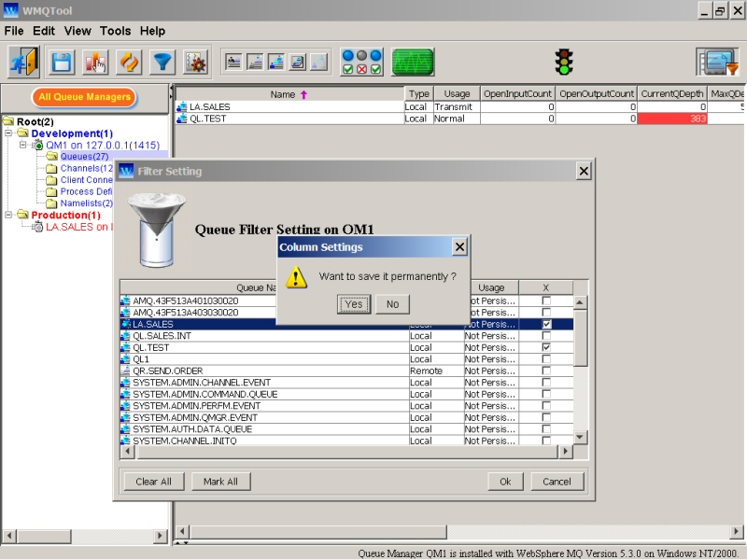
Task: Click the filter list scroll-down arrow
Action: pyautogui.click(x=580, y=437)
